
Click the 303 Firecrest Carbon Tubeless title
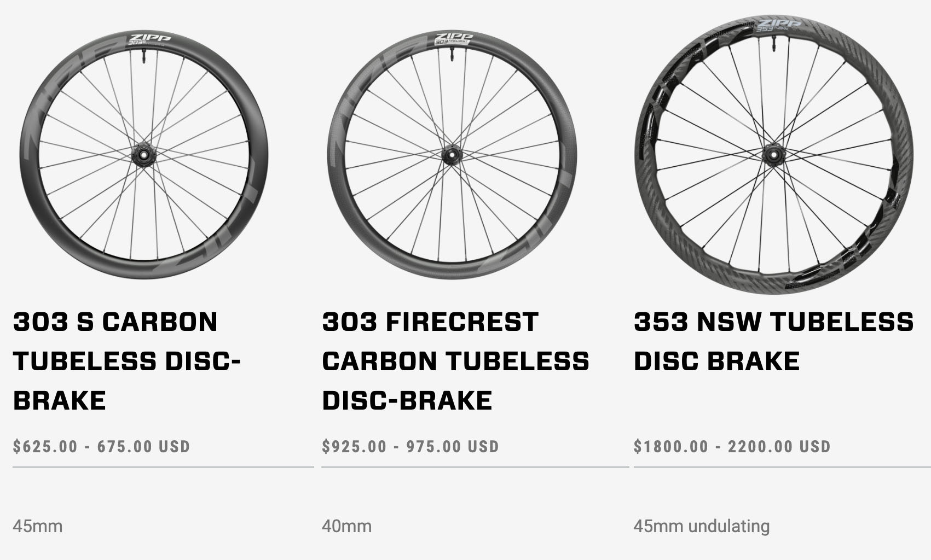click(x=455, y=361)
